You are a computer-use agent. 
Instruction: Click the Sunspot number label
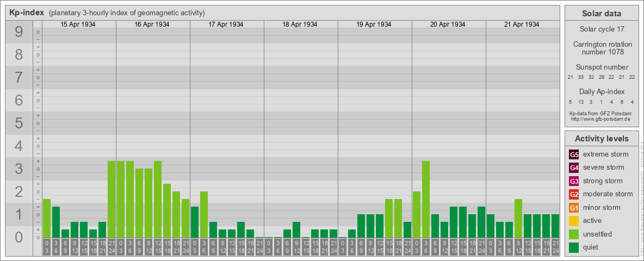pyautogui.click(x=602, y=67)
